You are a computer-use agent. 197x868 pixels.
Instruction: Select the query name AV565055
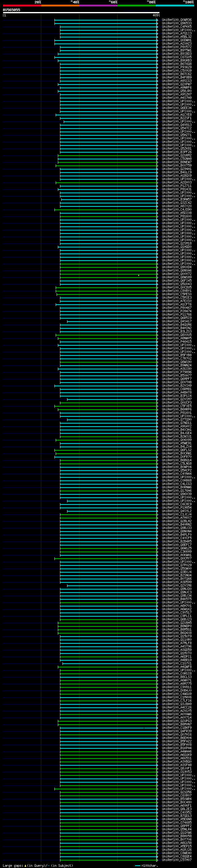point(11,10)
